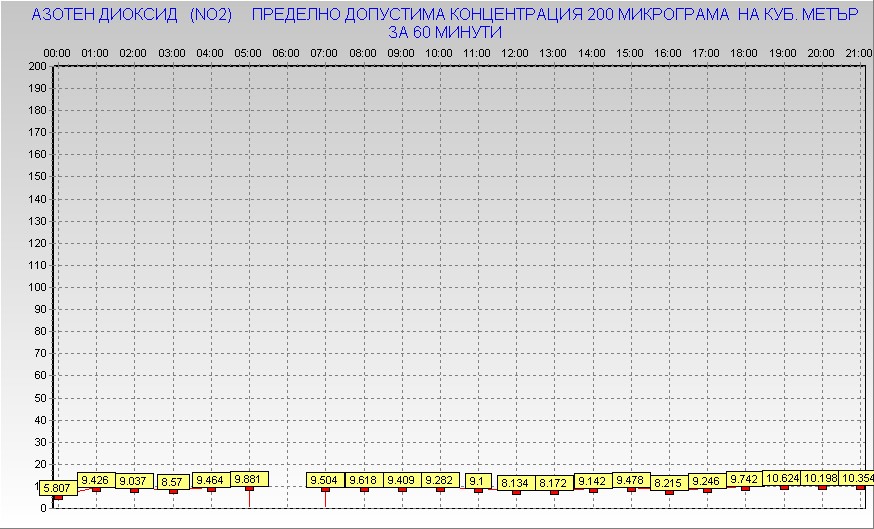Click the 9.1 data label
This screenshot has width=874, height=529.
(478, 481)
